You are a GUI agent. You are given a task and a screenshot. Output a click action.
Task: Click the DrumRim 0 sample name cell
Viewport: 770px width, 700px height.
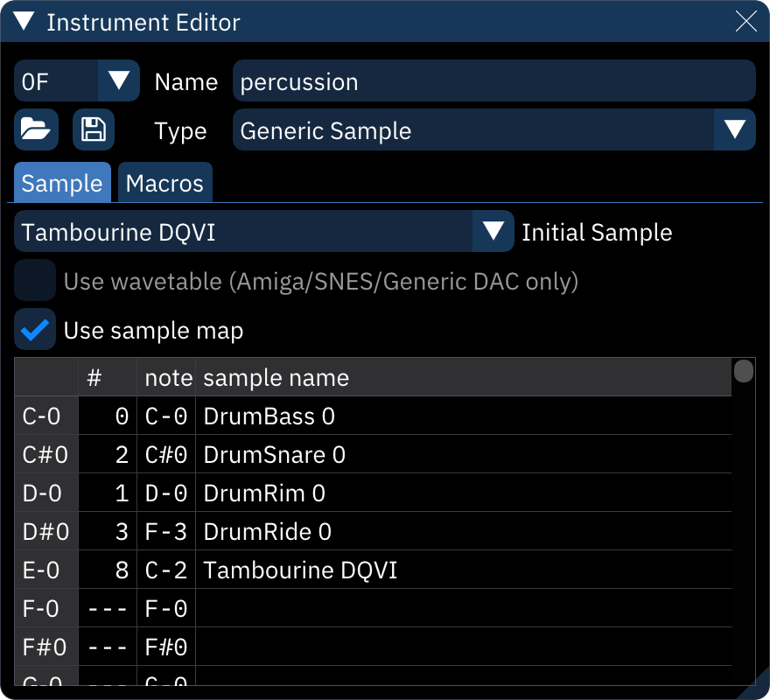click(264, 493)
